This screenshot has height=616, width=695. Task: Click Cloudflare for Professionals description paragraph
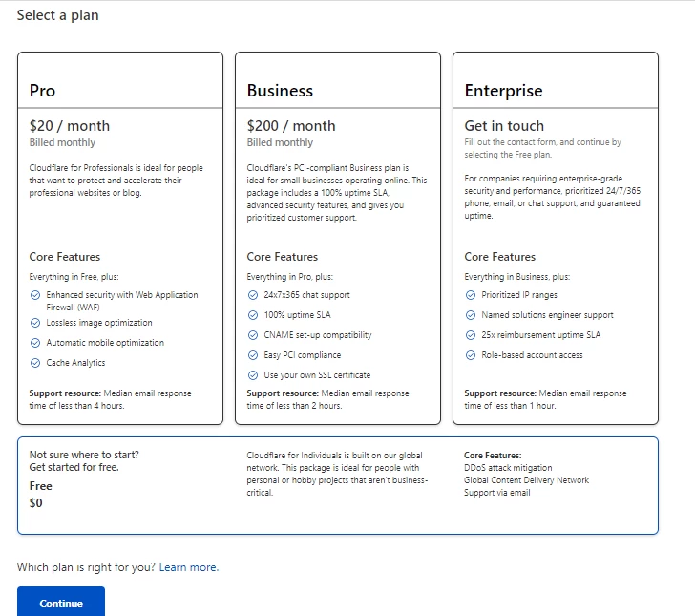pyautogui.click(x=116, y=181)
